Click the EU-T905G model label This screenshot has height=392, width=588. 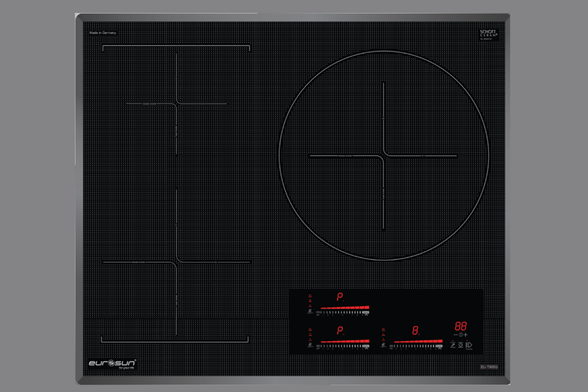click(x=489, y=367)
